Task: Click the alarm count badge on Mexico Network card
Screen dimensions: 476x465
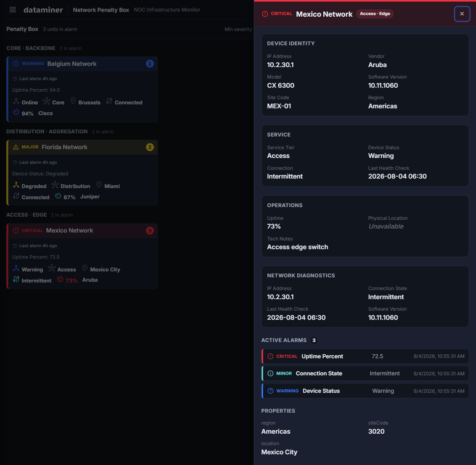Action: pyautogui.click(x=150, y=231)
